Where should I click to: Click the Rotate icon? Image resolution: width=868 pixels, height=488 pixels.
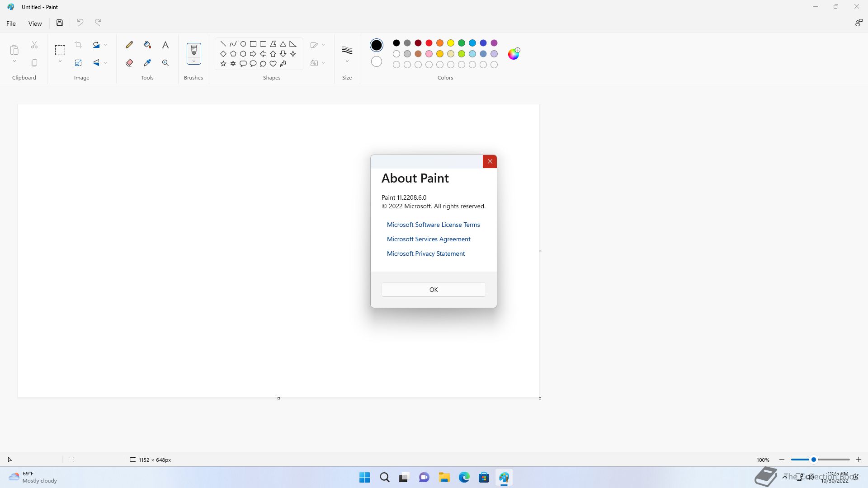(x=96, y=45)
